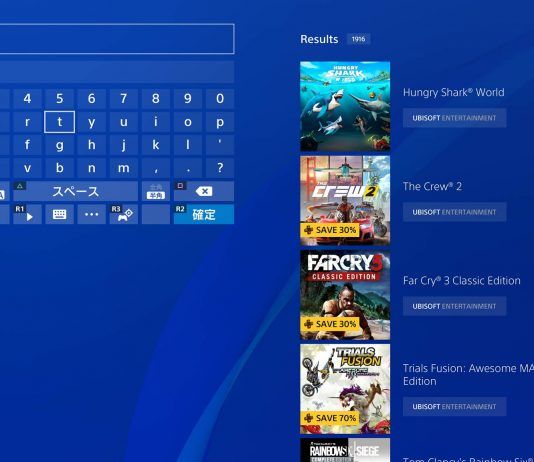Select the letter r key

[x=27, y=122]
